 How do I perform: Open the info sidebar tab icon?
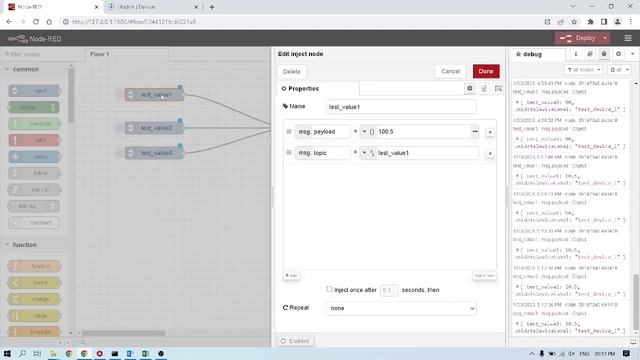tap(576, 54)
